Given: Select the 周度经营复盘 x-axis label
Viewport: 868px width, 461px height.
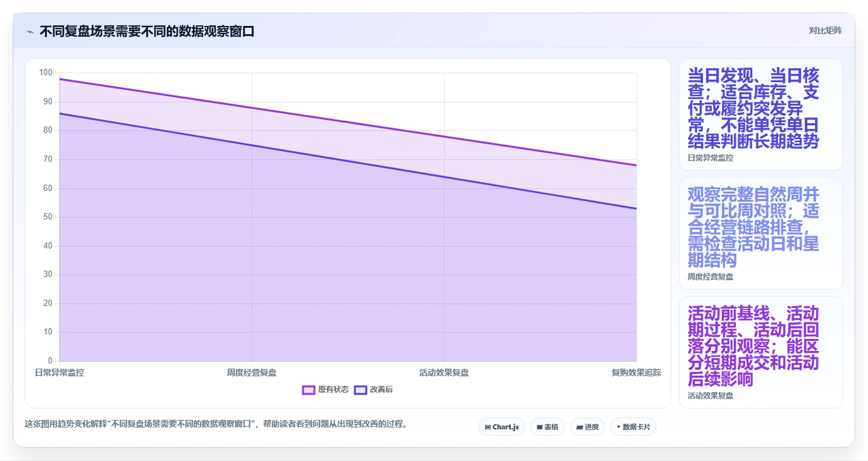Looking at the screenshot, I should [x=252, y=372].
